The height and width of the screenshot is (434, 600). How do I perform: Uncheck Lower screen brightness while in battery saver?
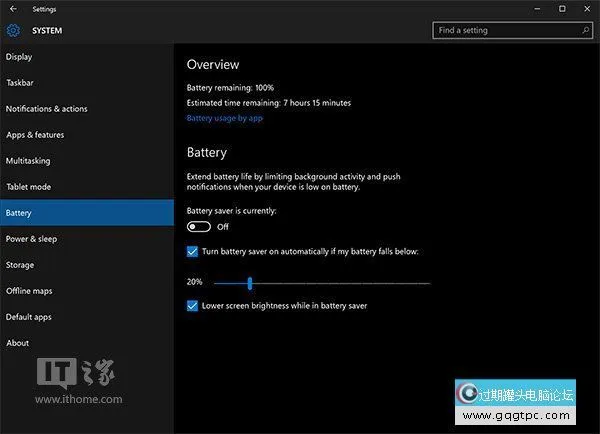coord(193,306)
